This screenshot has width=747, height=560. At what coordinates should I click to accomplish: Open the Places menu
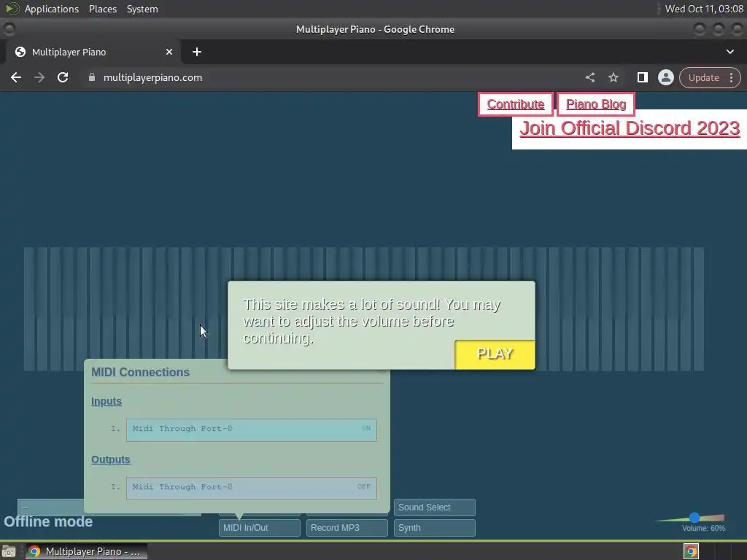[102, 9]
